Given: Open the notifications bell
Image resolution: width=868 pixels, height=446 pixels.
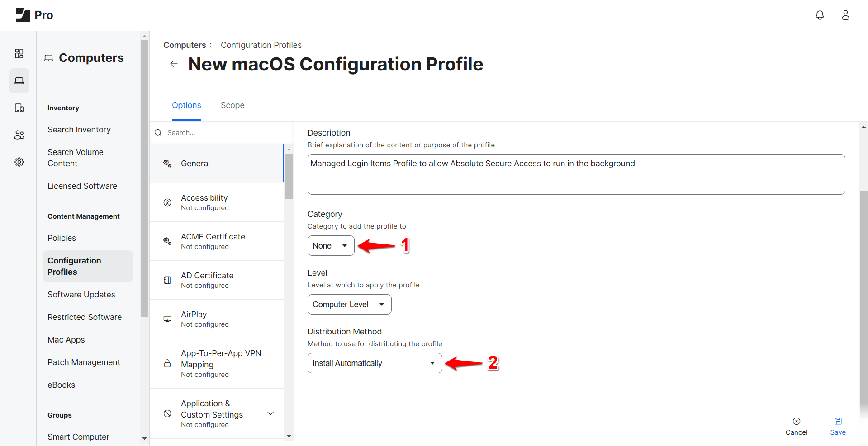Looking at the screenshot, I should click(x=820, y=15).
